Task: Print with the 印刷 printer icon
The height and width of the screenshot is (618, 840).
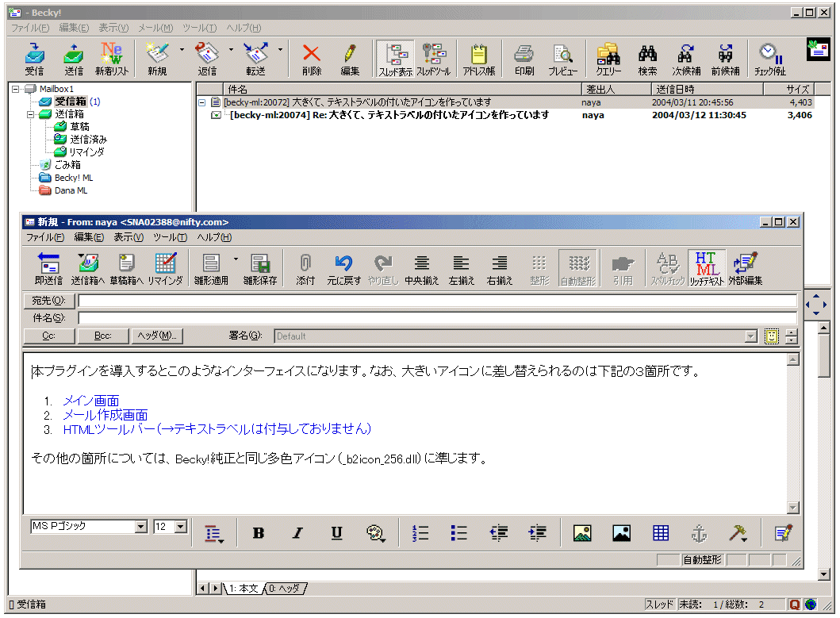Action: coord(524,59)
